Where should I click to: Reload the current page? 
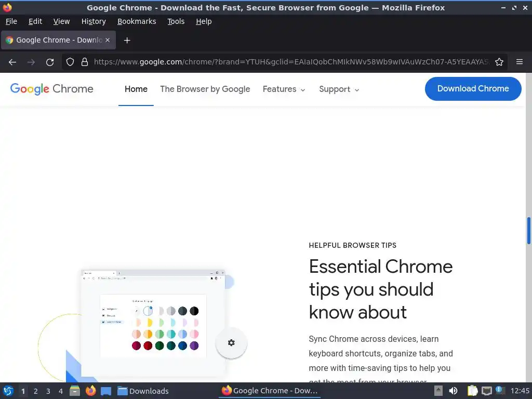coord(50,62)
